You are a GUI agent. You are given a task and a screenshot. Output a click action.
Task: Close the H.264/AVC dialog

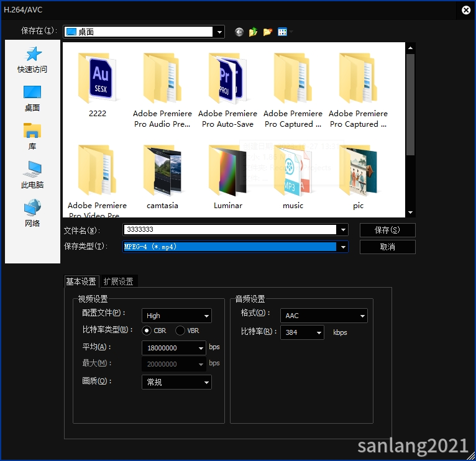(x=466, y=11)
